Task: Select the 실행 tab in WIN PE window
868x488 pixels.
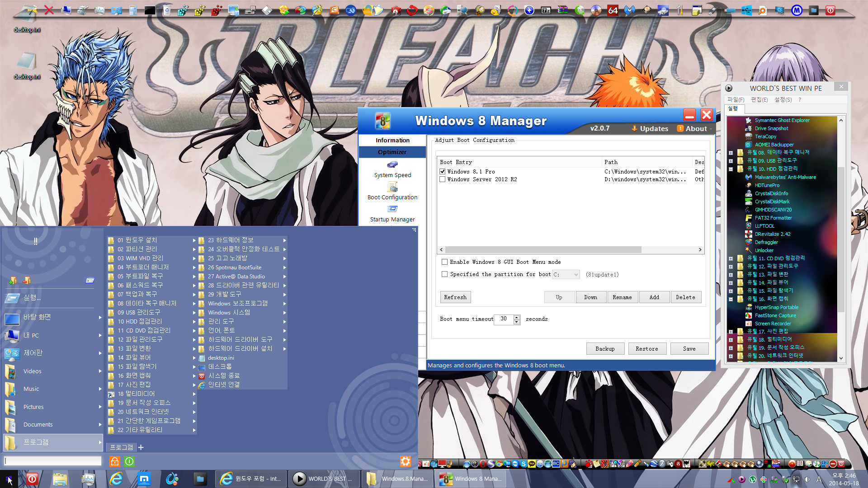Action: 733,109
